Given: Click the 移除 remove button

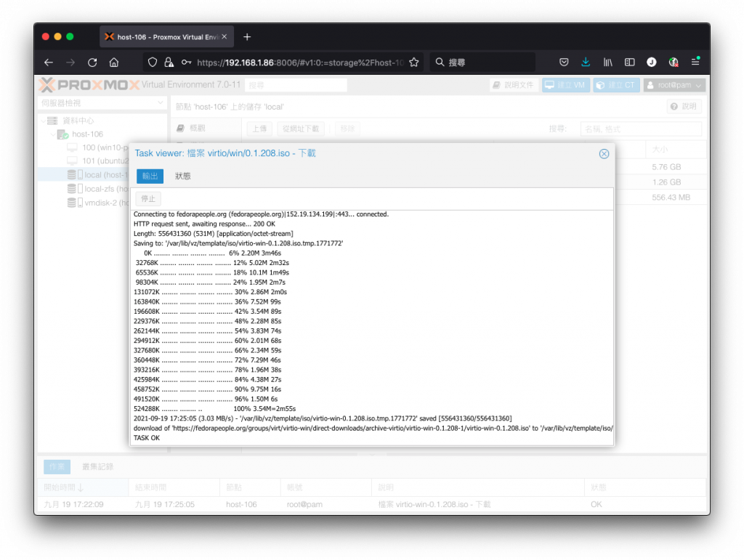Looking at the screenshot, I should coord(347,129).
